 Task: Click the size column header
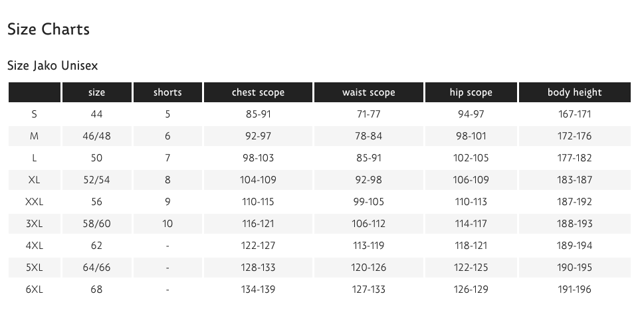pos(96,92)
